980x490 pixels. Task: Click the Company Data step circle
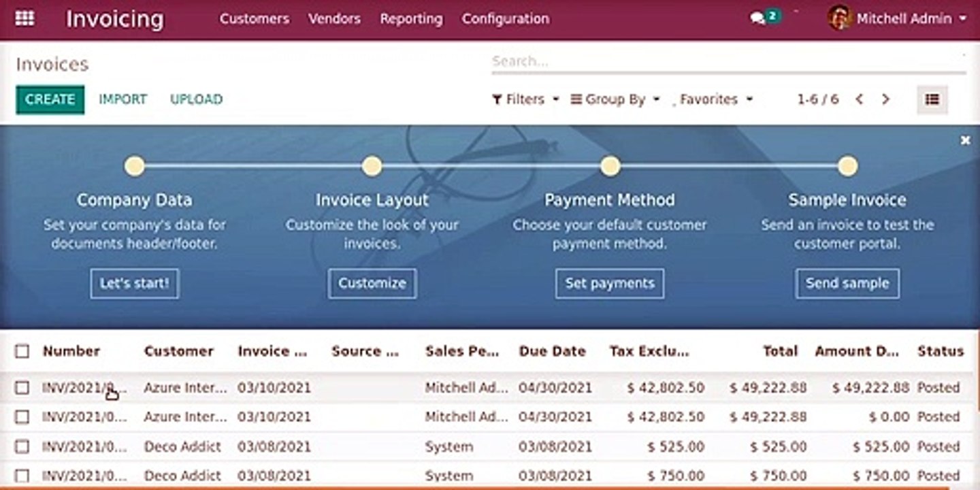(x=135, y=166)
